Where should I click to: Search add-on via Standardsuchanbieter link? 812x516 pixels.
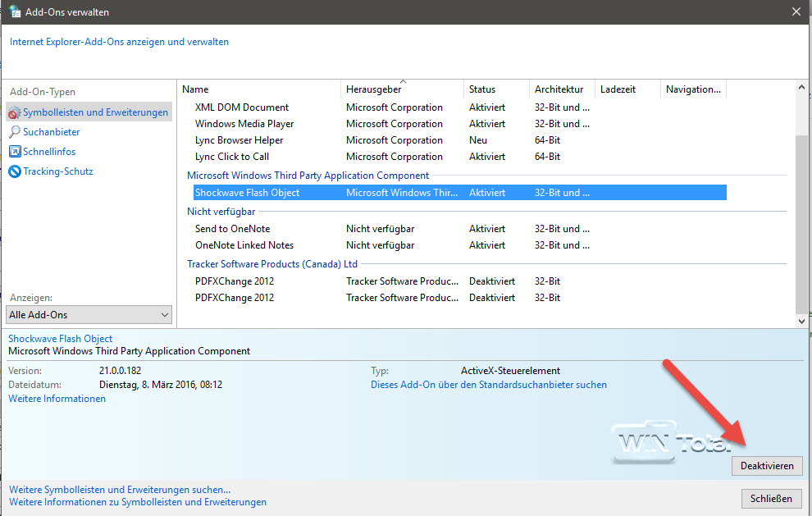[489, 384]
